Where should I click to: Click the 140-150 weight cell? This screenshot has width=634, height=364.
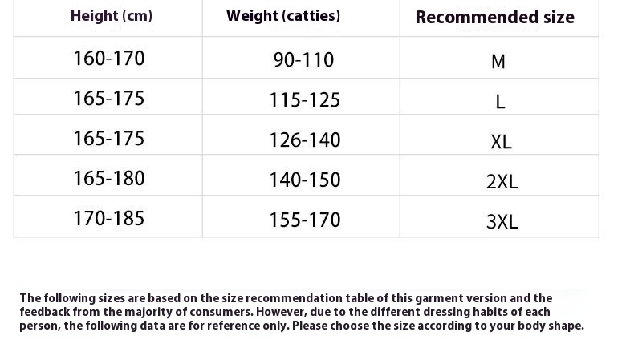[x=305, y=180]
